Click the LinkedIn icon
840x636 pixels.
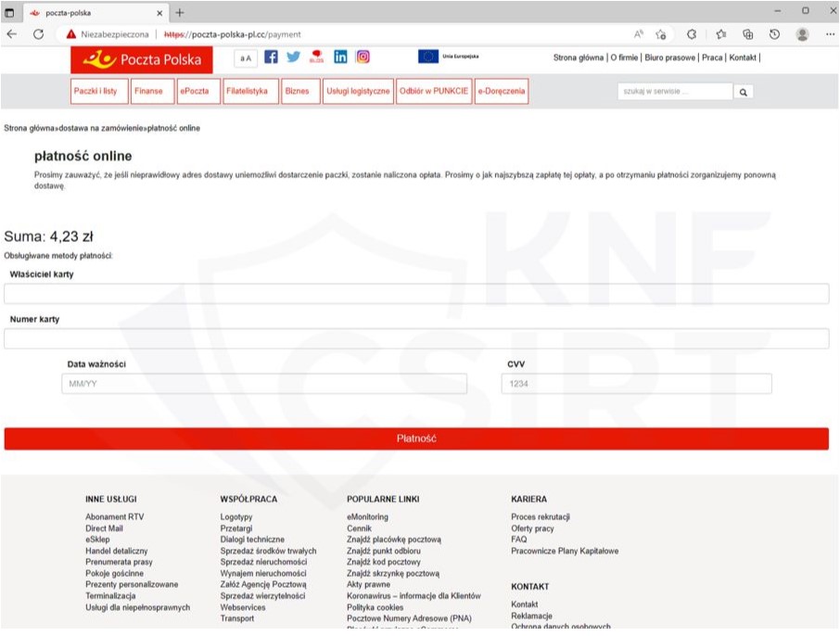340,57
